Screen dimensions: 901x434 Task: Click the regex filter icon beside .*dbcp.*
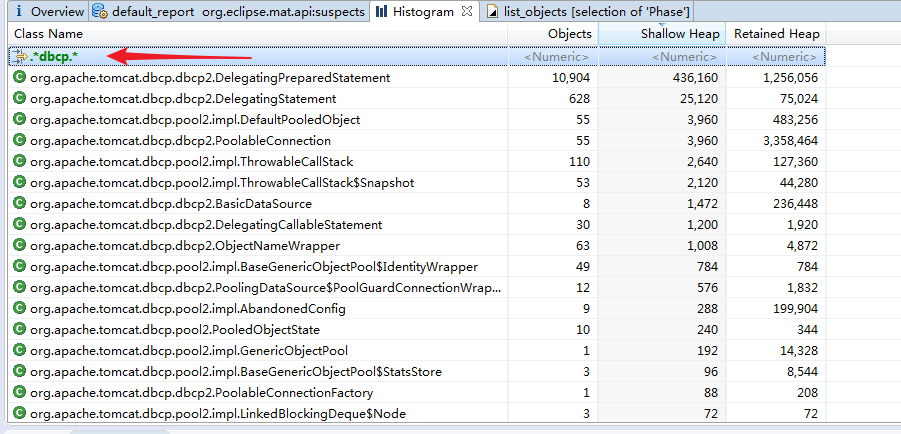coord(19,57)
